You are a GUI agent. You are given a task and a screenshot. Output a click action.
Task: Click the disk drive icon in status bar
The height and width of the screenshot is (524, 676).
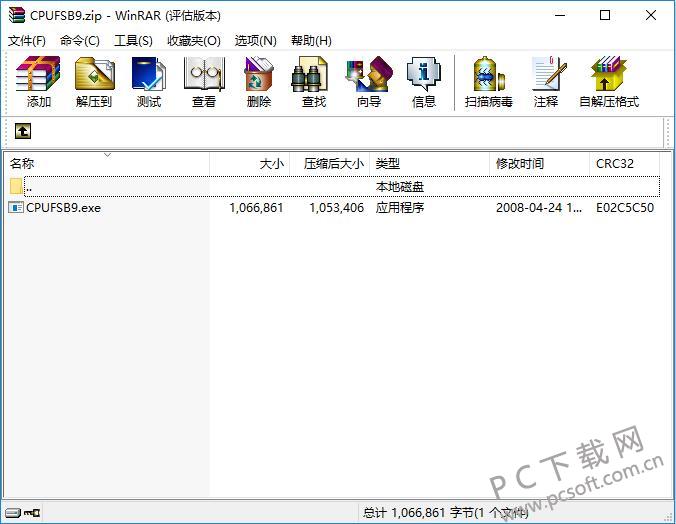click(13, 513)
